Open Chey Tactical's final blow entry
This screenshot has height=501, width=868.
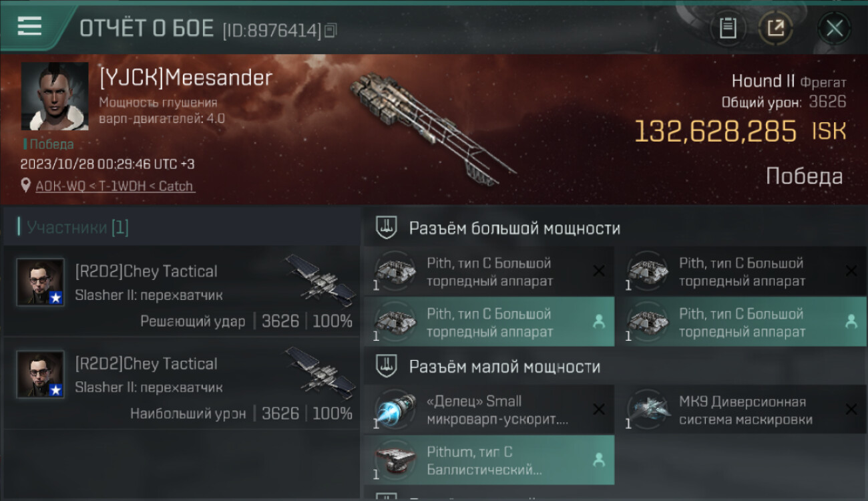pyautogui.click(x=182, y=291)
